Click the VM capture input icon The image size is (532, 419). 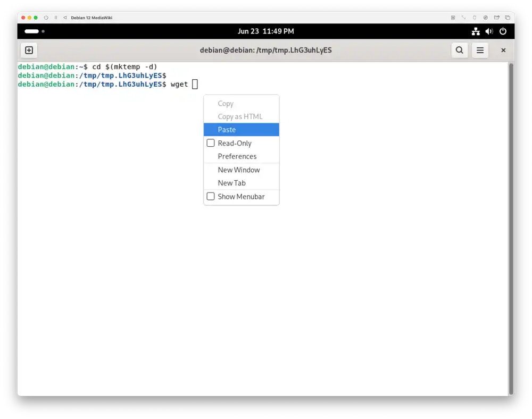point(453,18)
